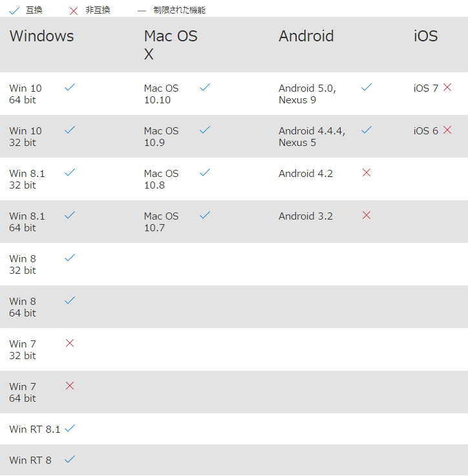Click the checkmark for Android 5.0, Nexus 9
The width and height of the screenshot is (468, 476).
pyautogui.click(x=367, y=87)
